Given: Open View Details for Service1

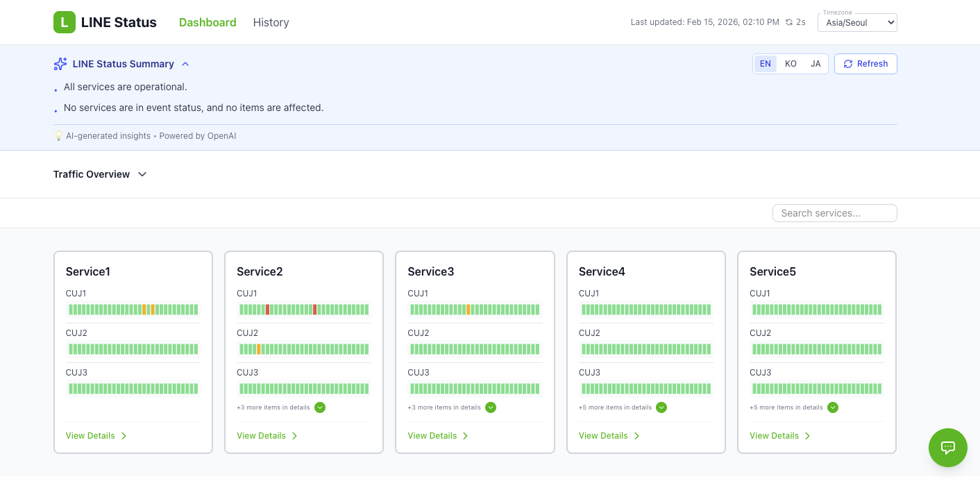Looking at the screenshot, I should click(96, 436).
